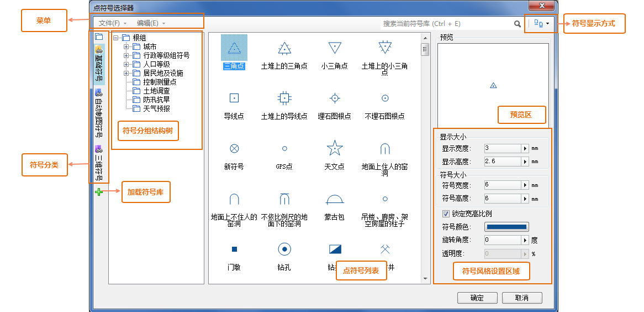Image resolution: width=644 pixels, height=312 pixels.
Task: Click the search magnifier icon
Action: [x=518, y=24]
